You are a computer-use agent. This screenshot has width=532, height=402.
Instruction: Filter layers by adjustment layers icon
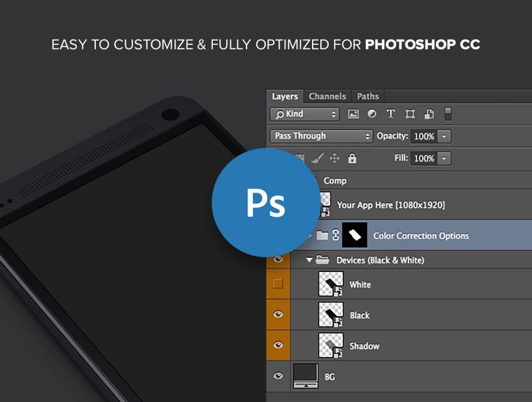coord(372,114)
